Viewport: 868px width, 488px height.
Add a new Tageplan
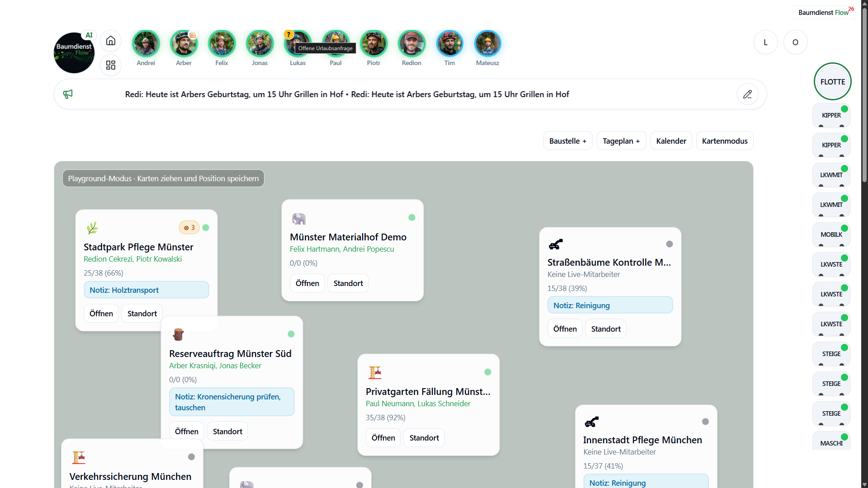[621, 141]
